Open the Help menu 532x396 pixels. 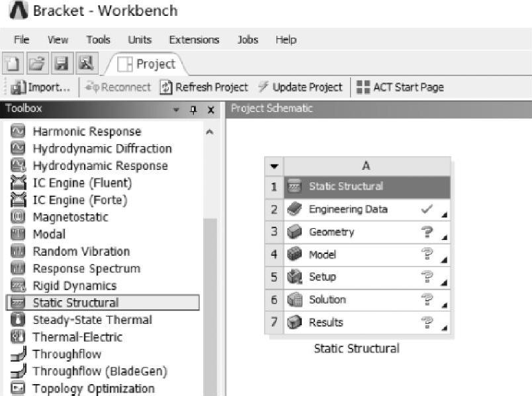286,40
